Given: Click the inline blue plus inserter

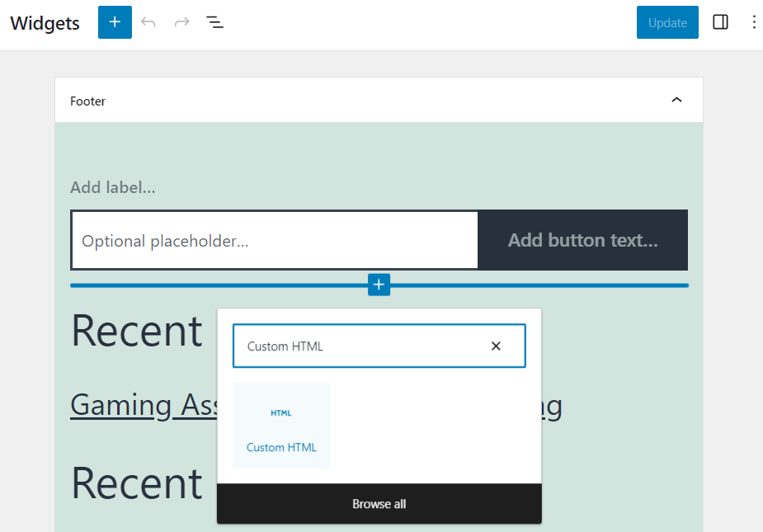Looking at the screenshot, I should tap(379, 285).
